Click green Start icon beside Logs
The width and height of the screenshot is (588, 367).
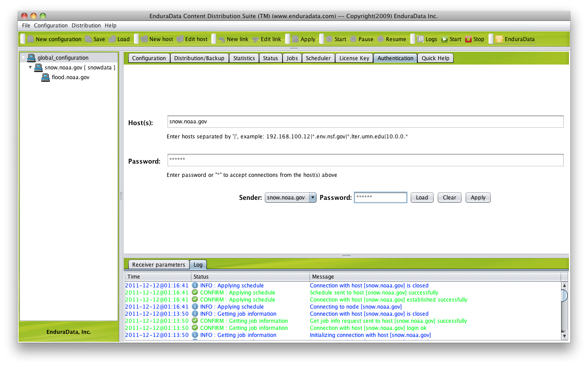tap(444, 39)
